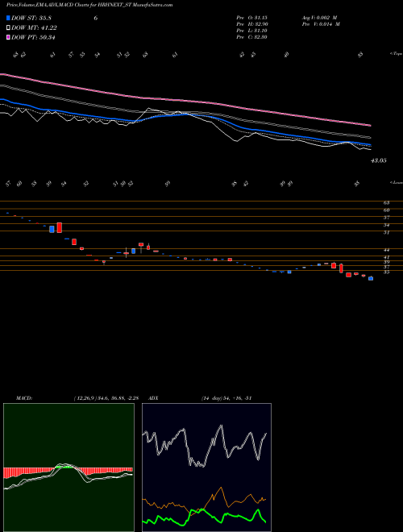Click the 'Pre V: 0.014 M' volume text
Viewport: 403px width, 532px height.
321,24
